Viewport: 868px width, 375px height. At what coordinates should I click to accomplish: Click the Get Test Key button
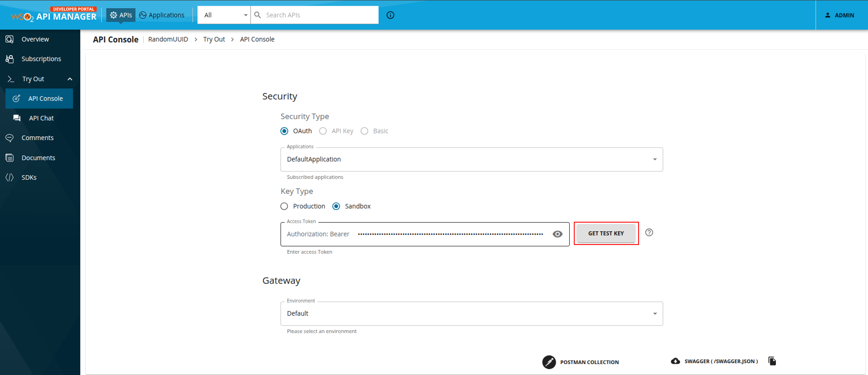606,233
